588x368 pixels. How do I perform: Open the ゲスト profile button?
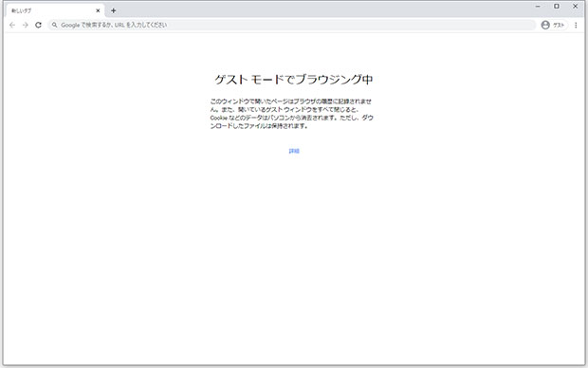tap(553, 25)
